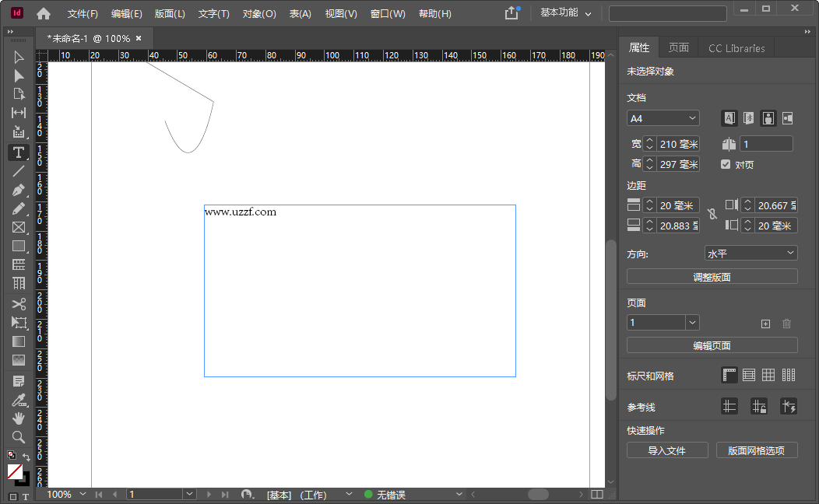Select the Zoom tool
The image size is (819, 504).
[19, 436]
